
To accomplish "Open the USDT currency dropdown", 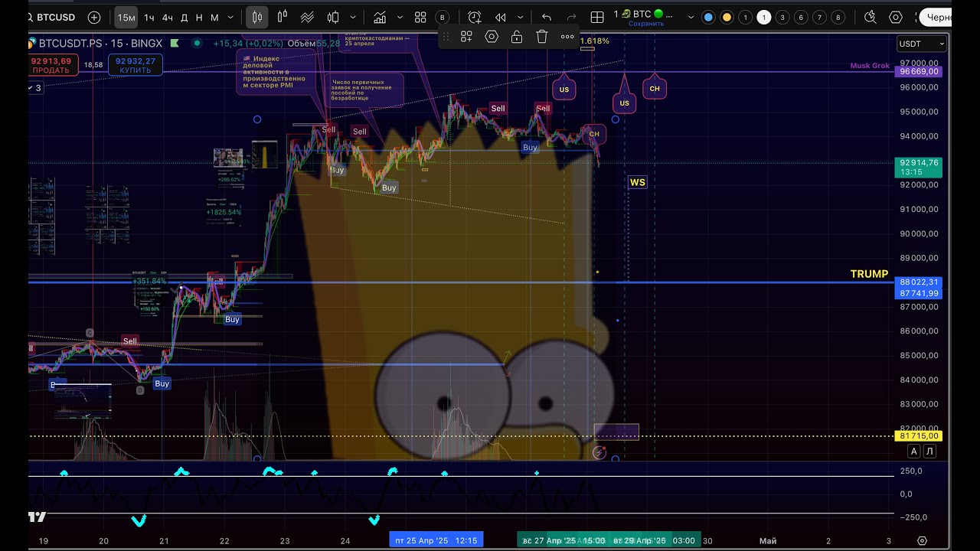I will [922, 44].
